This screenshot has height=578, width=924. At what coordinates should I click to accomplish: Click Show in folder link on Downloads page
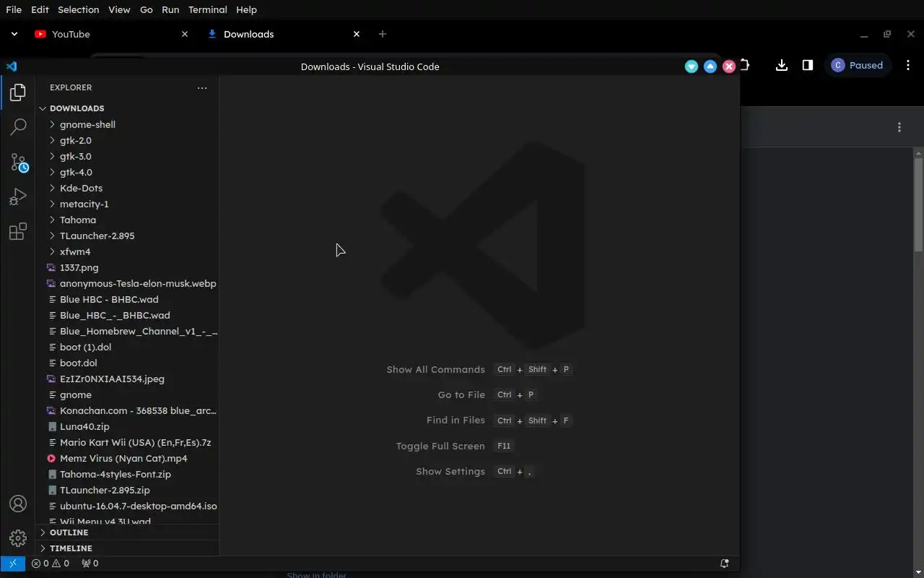(x=316, y=575)
